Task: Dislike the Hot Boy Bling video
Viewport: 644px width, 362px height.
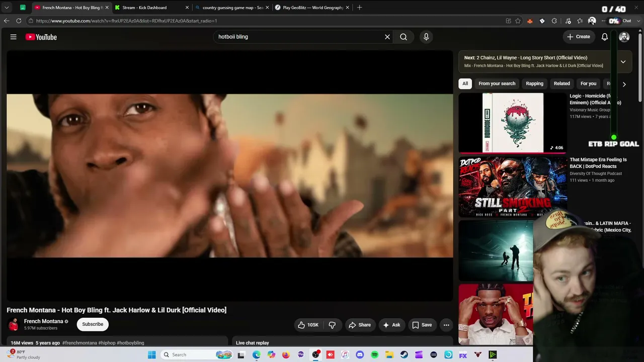Action: tap(332, 325)
